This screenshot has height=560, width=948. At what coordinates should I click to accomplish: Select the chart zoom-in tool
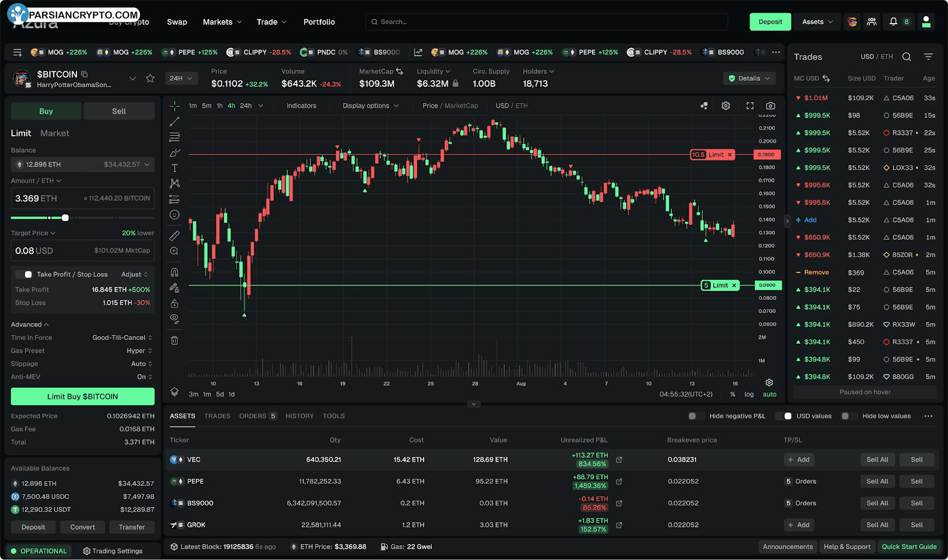(175, 251)
